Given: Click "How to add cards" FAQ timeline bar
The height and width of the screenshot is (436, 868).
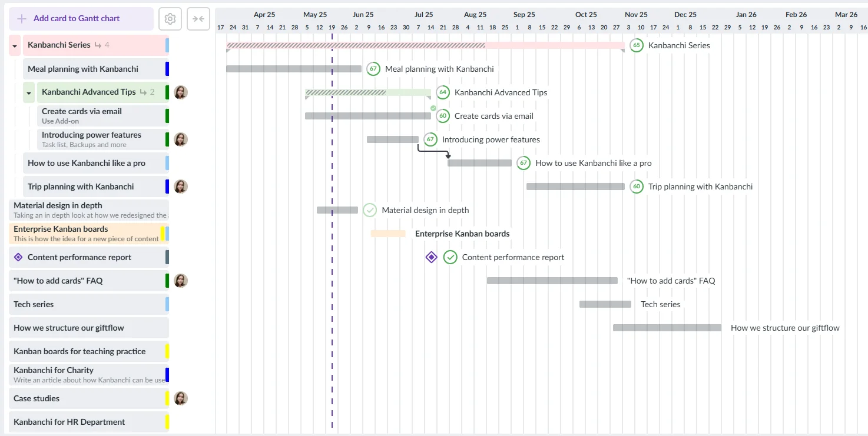Looking at the screenshot, I should 552,281.
